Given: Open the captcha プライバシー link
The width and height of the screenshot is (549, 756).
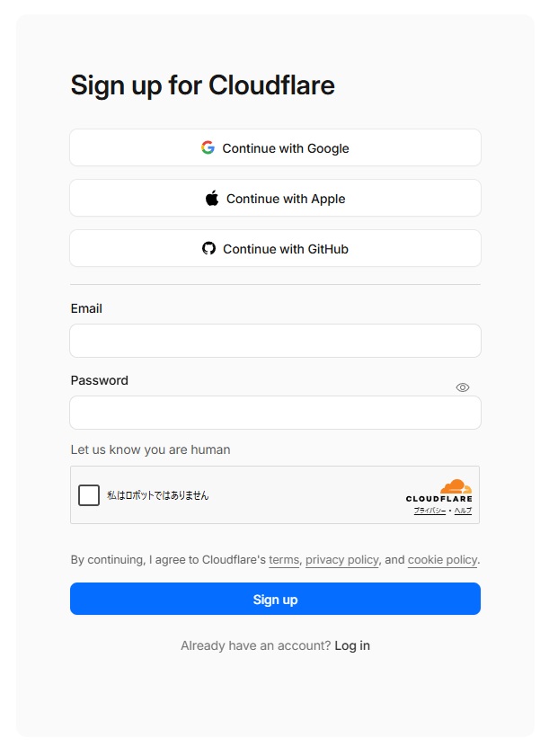Looking at the screenshot, I should [429, 511].
